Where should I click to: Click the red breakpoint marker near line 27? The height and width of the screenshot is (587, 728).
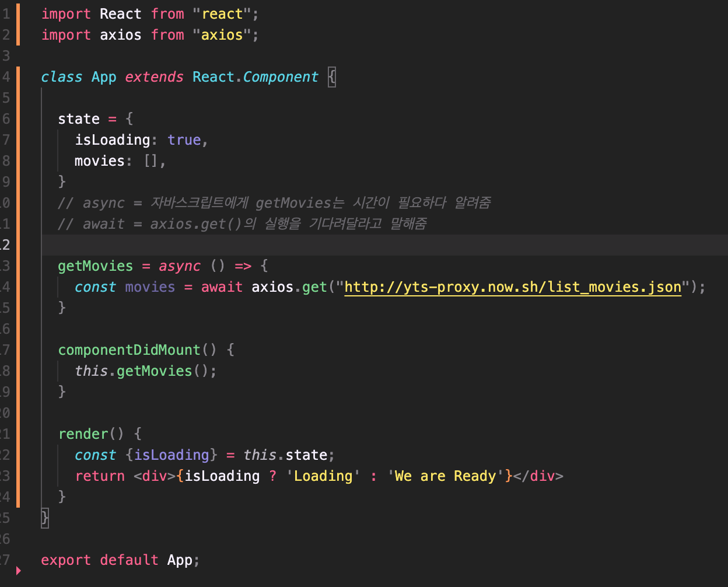coord(17,571)
